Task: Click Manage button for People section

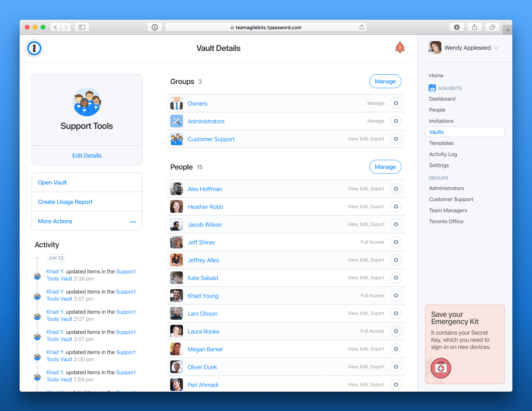Action: click(385, 167)
